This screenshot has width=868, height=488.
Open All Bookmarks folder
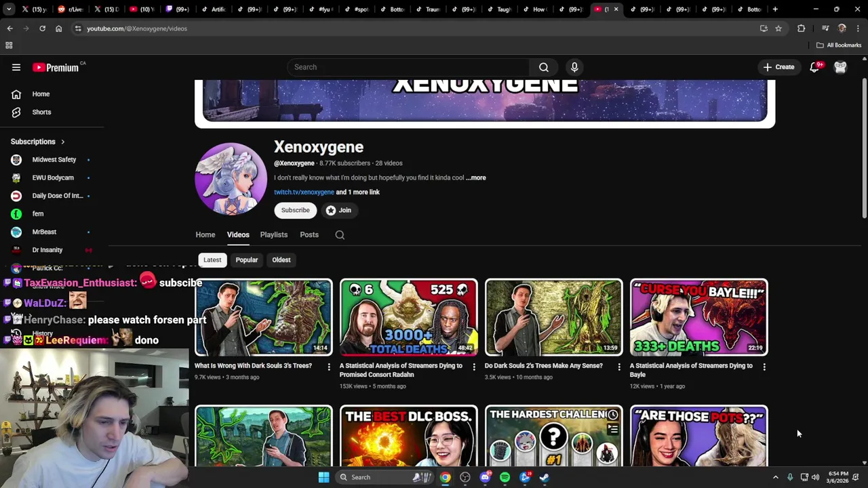click(x=839, y=45)
